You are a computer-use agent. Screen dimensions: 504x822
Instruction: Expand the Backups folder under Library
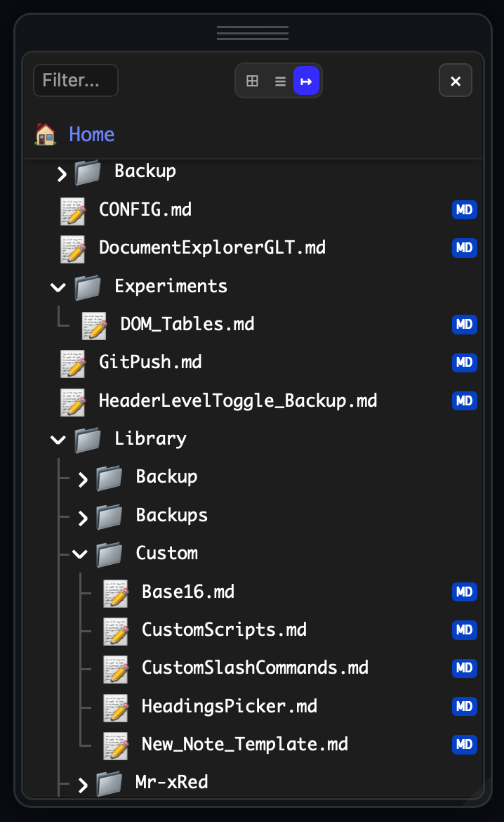coord(83,518)
